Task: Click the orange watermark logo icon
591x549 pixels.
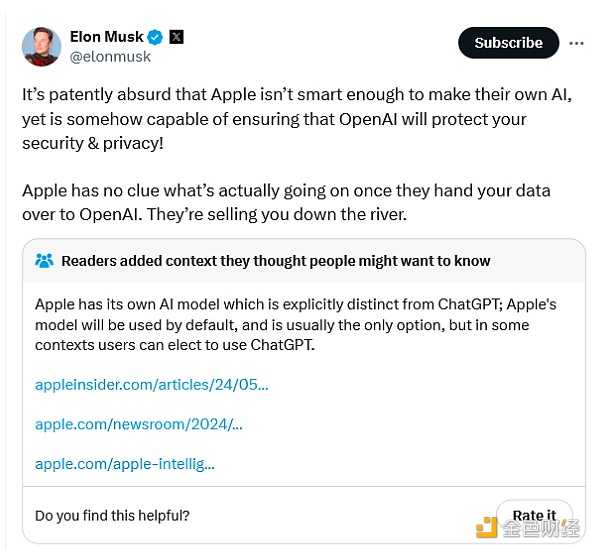Action: click(487, 528)
